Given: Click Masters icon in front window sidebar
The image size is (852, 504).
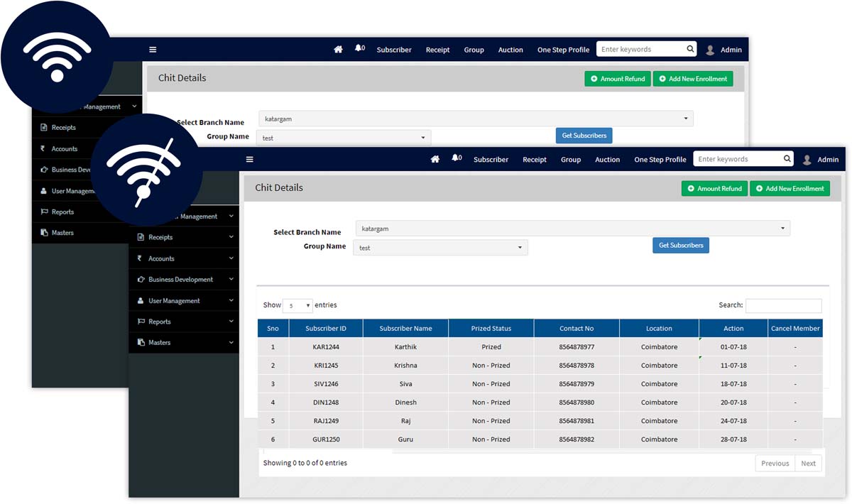Looking at the screenshot, I should 141,342.
